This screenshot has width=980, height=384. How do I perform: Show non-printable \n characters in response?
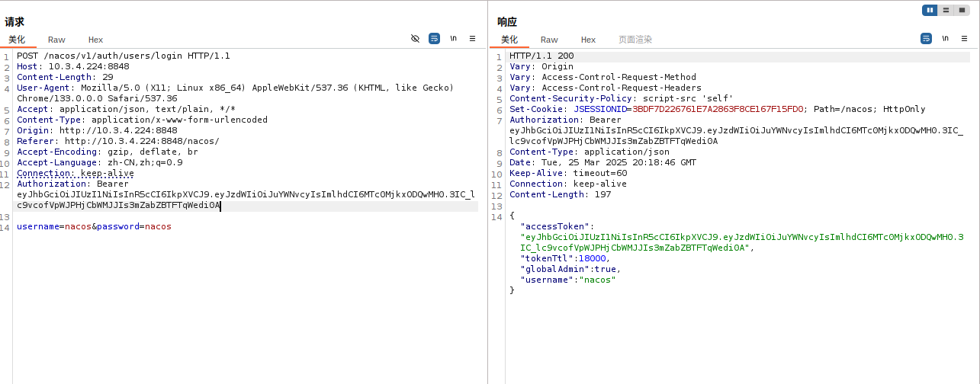pyautogui.click(x=946, y=38)
